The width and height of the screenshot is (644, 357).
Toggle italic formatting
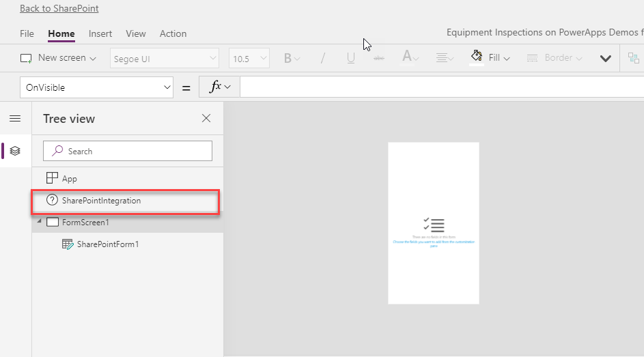323,58
